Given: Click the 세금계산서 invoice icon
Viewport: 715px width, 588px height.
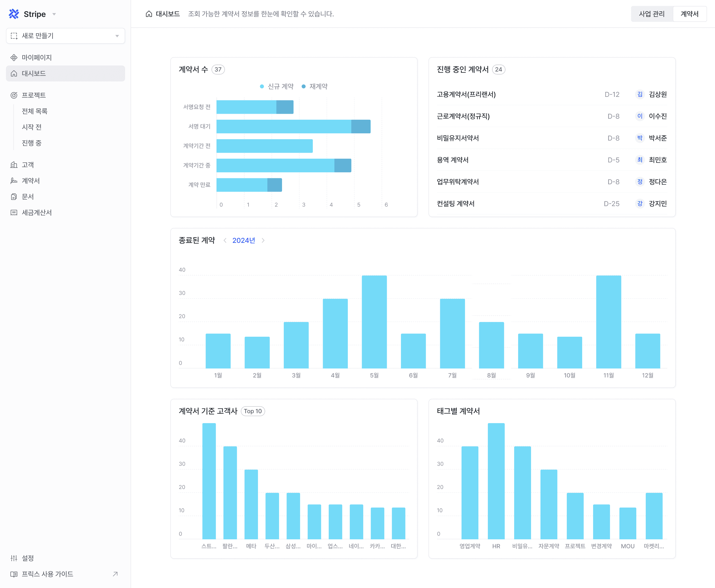Looking at the screenshot, I should click(x=14, y=213).
